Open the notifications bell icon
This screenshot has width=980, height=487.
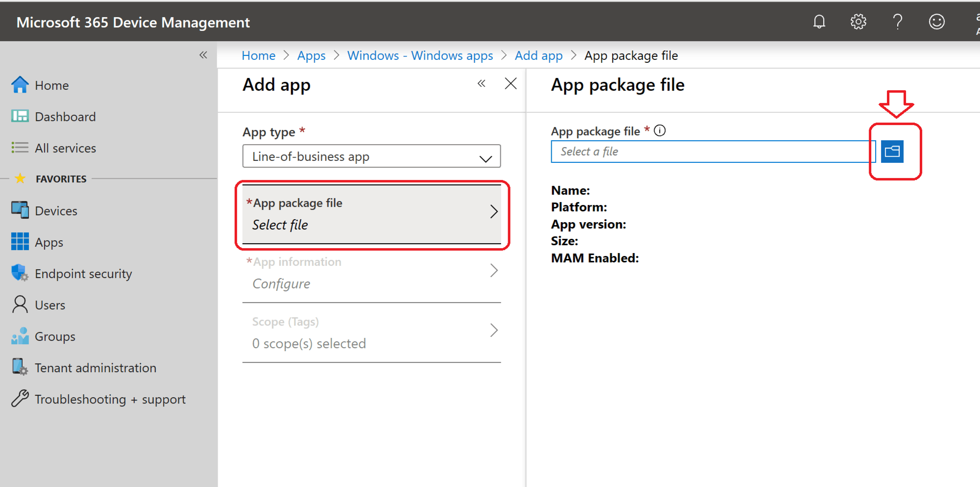click(x=819, y=22)
